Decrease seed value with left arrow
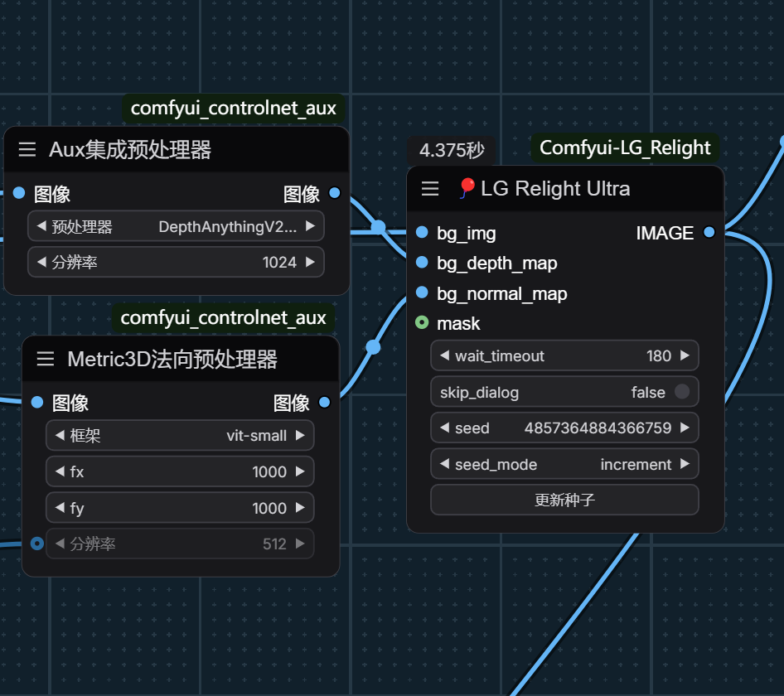This screenshot has height=696, width=784. [444, 428]
